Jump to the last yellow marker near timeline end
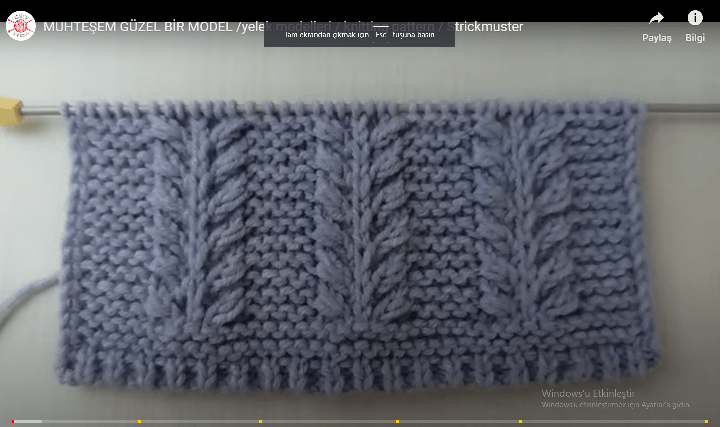This screenshot has height=427, width=725. click(x=707, y=422)
